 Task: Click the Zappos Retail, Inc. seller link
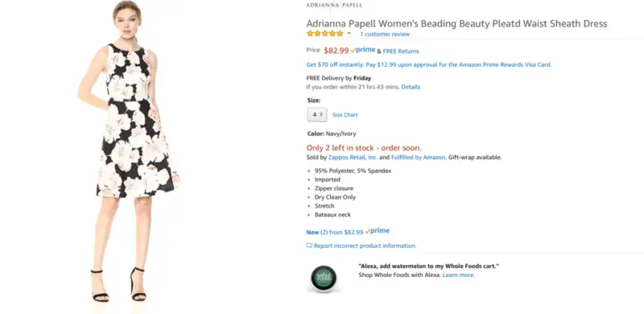[x=353, y=158]
